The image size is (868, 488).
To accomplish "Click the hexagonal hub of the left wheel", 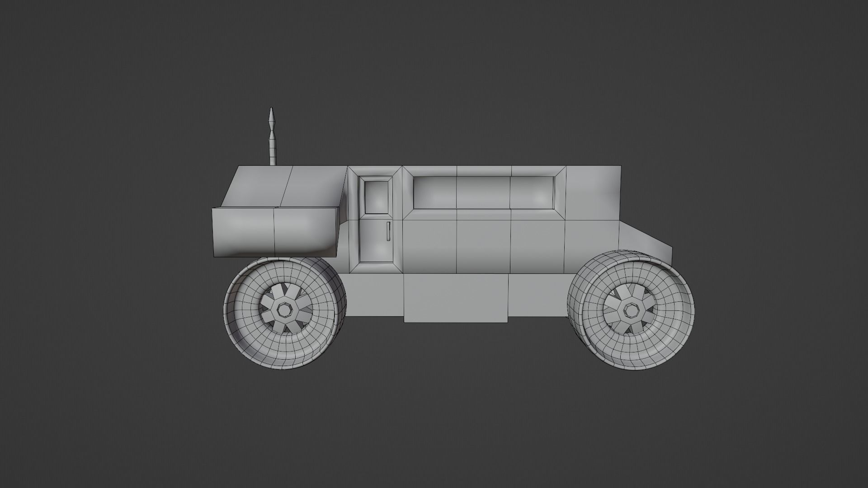I will pos(284,310).
